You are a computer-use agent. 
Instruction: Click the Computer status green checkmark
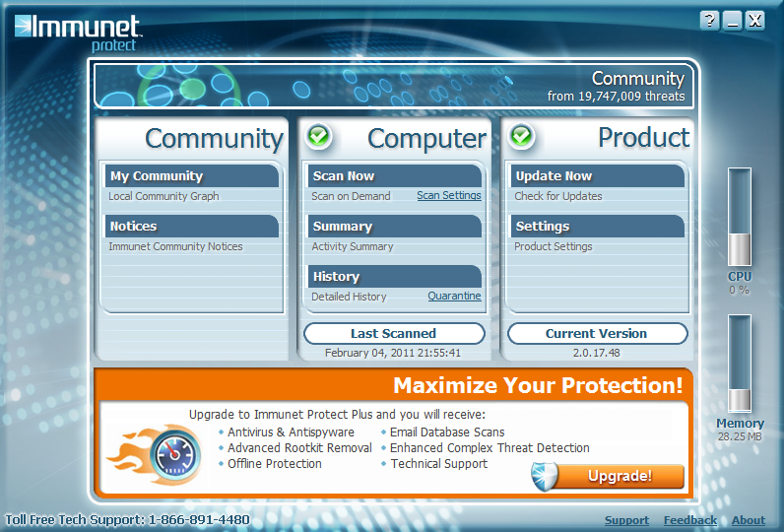[x=318, y=136]
